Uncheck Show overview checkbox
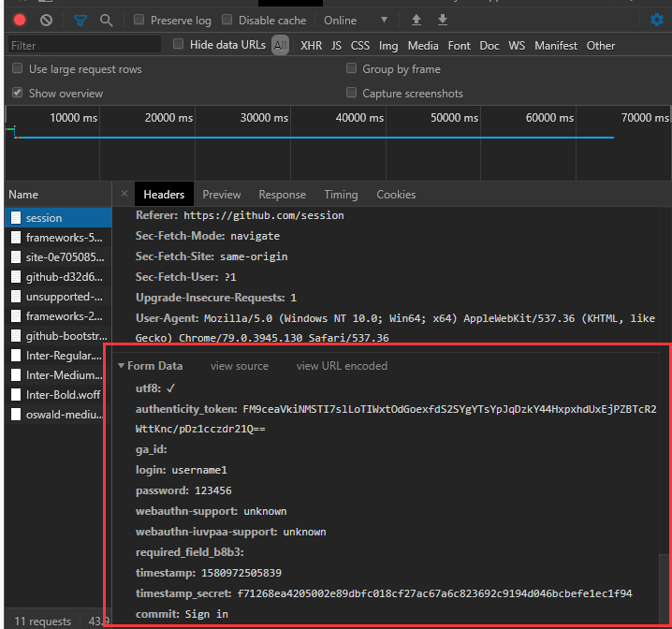 18,93
